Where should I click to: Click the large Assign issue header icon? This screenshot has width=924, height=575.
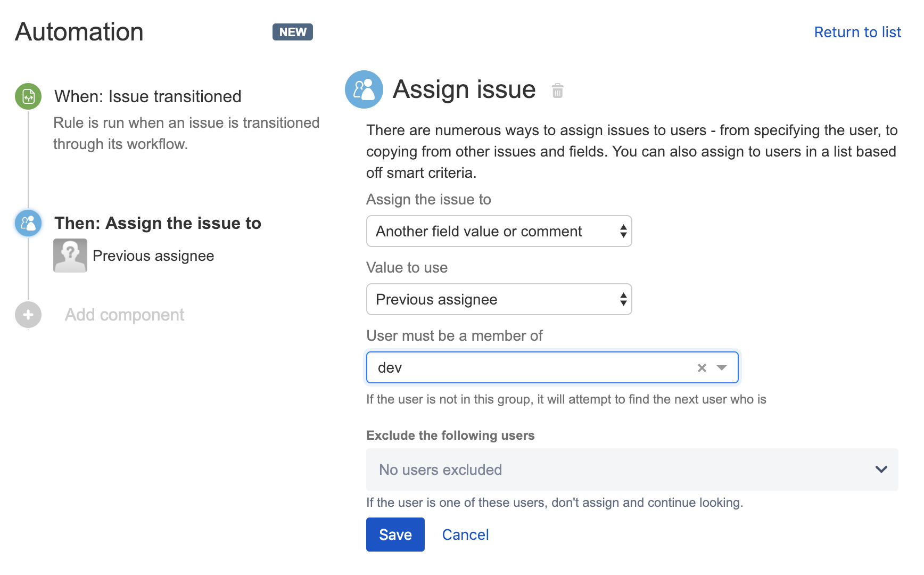(x=364, y=89)
